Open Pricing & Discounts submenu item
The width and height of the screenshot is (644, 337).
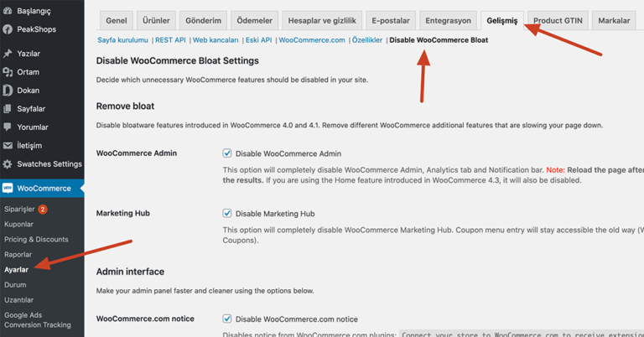point(36,239)
